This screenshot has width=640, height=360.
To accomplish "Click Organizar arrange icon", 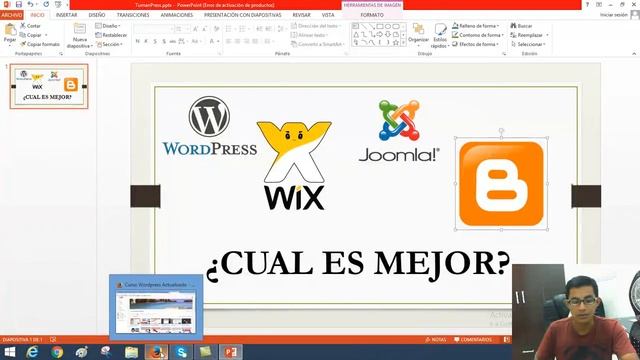I will tap(418, 29).
